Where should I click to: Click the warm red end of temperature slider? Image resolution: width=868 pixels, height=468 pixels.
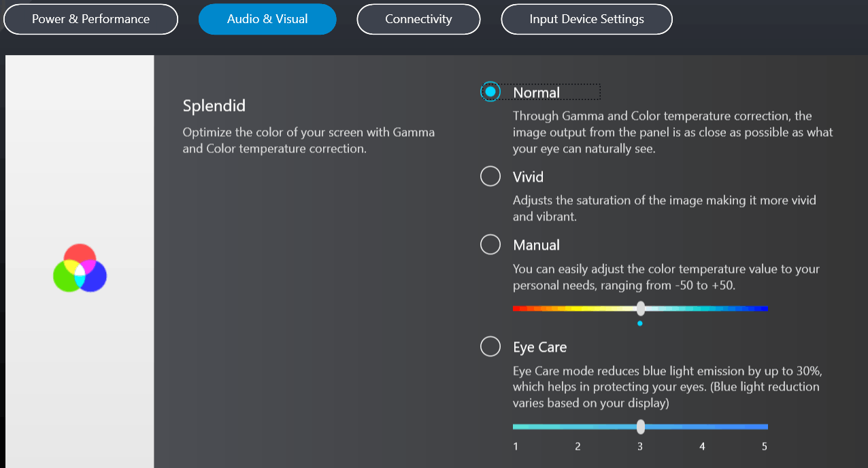(x=516, y=308)
